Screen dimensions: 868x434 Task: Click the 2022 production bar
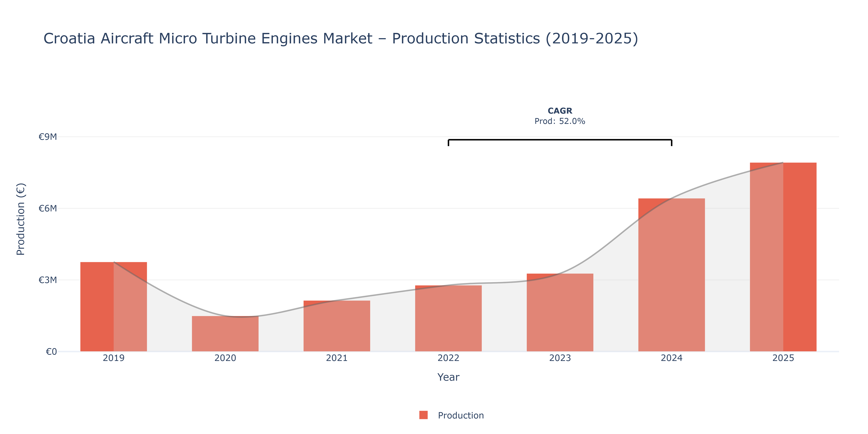pyautogui.click(x=448, y=318)
